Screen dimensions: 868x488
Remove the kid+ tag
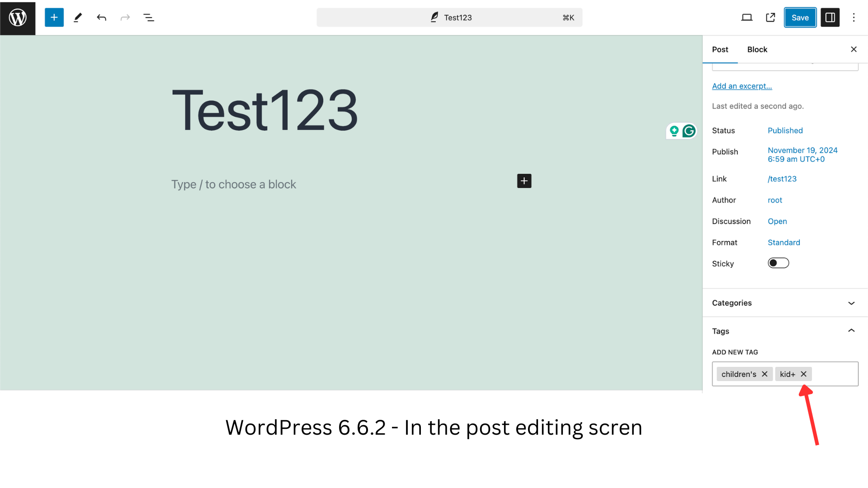click(803, 374)
